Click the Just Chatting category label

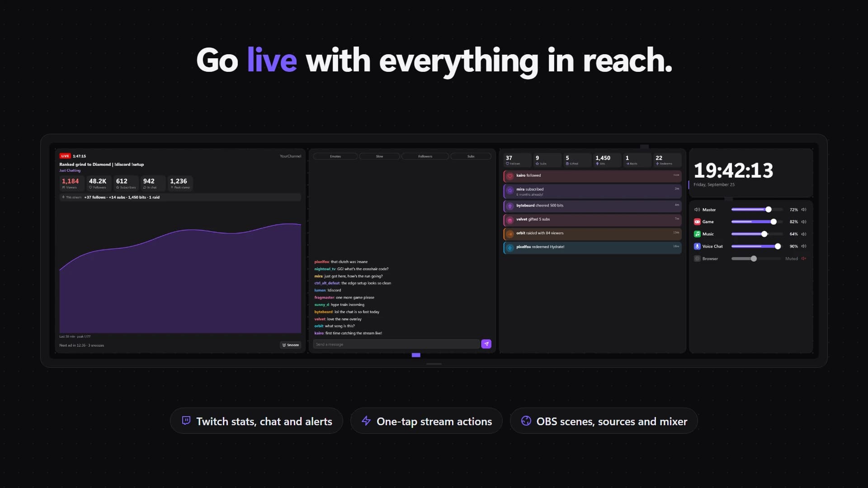[70, 170]
